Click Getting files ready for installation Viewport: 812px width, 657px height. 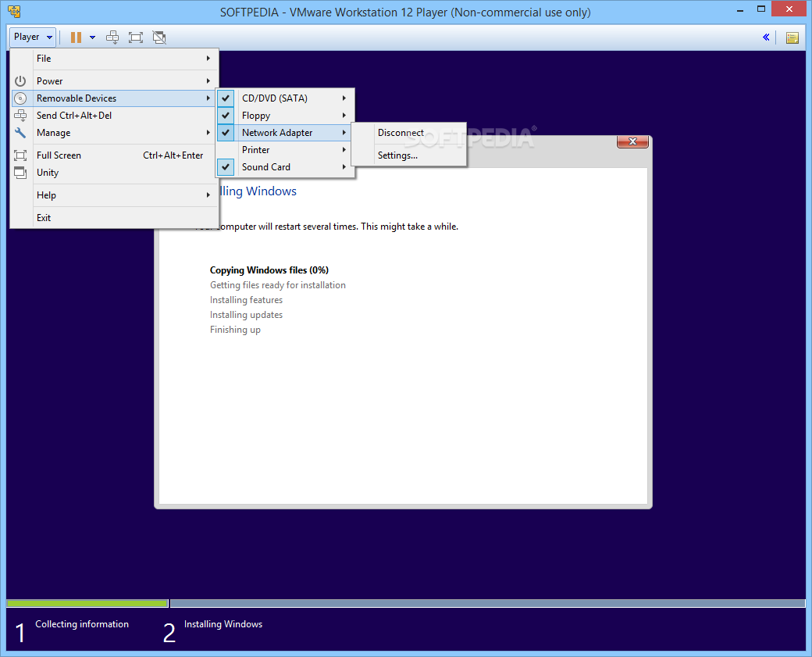[278, 285]
